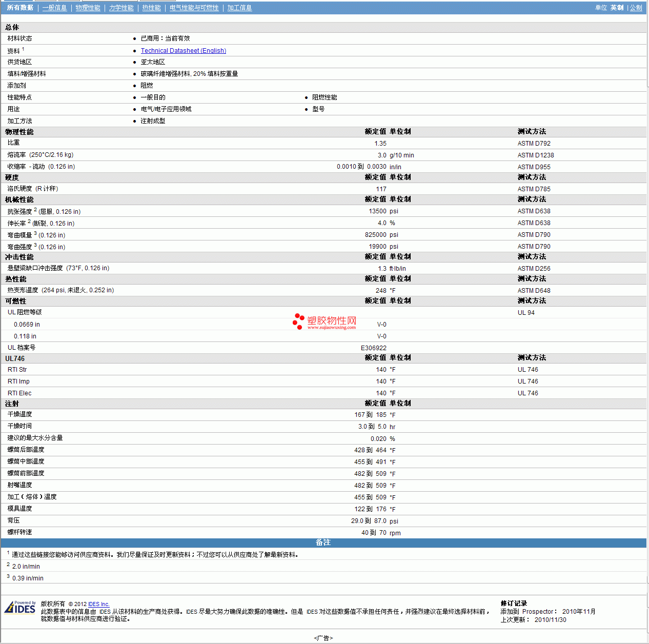649x644 pixels.
Task: Click the RTI Str row label
Action: click(x=17, y=370)
